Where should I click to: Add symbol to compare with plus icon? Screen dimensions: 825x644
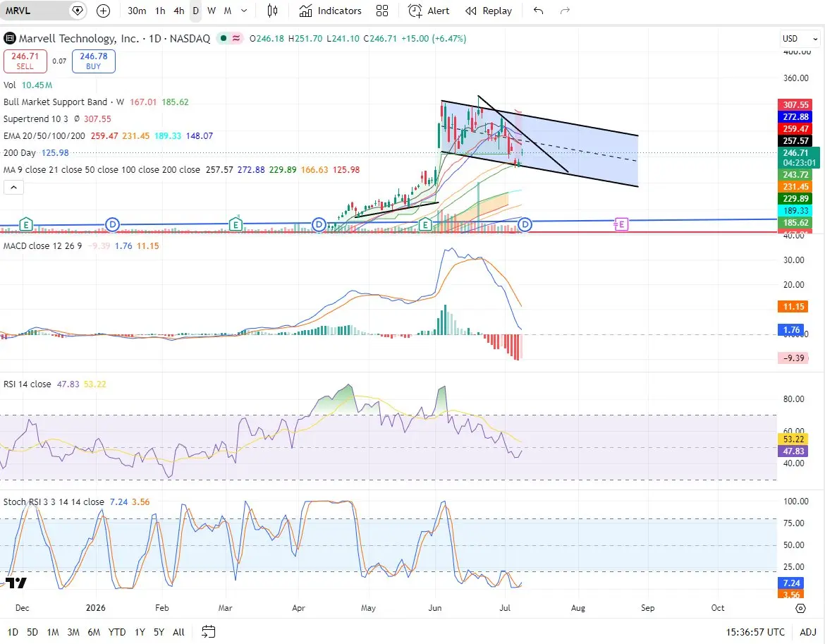[x=103, y=11]
